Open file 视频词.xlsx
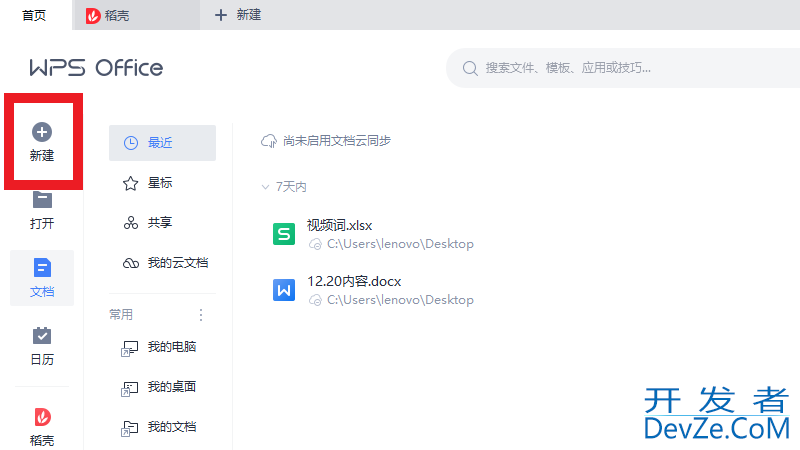The image size is (800, 450). (339, 225)
